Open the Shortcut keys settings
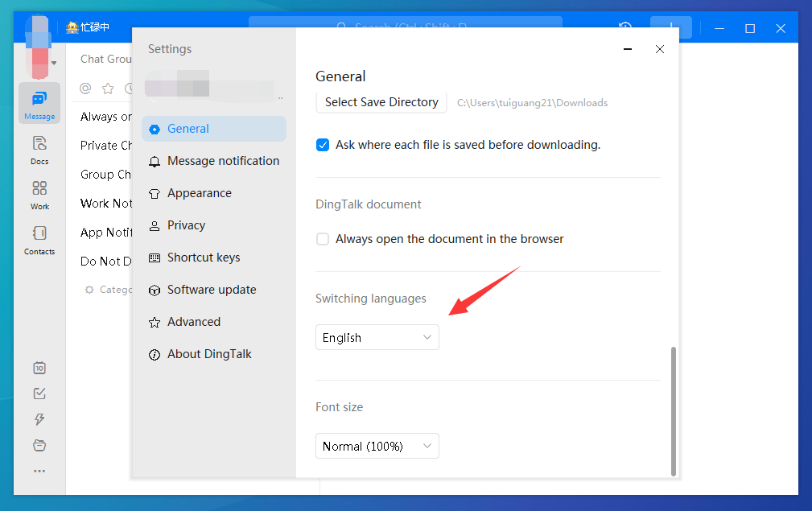 point(214,258)
